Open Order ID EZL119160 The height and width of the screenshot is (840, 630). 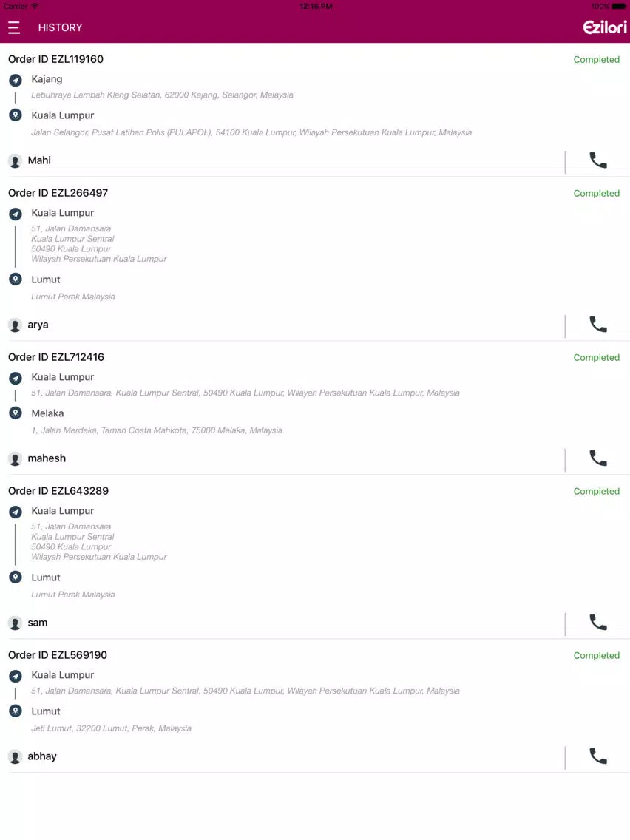[x=55, y=59]
